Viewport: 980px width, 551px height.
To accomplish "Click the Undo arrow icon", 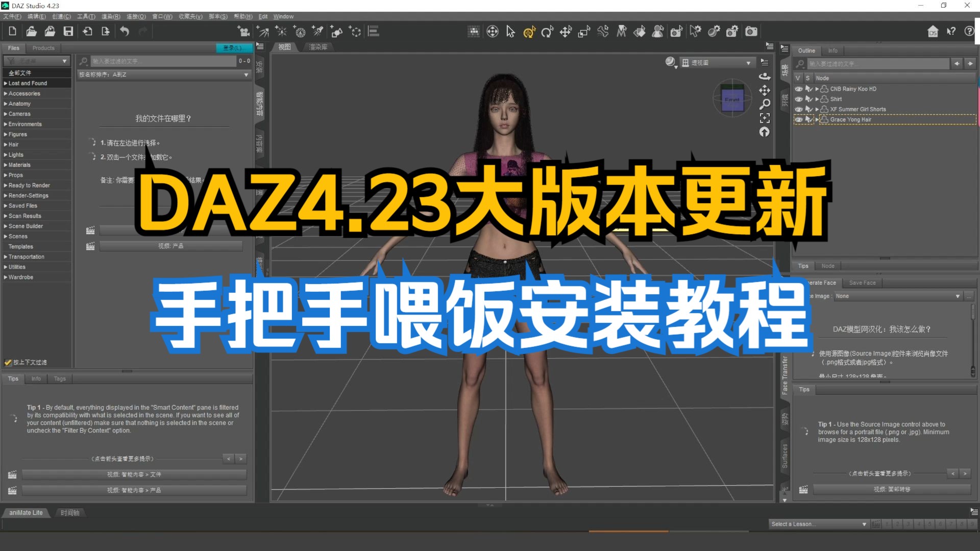I will (124, 32).
